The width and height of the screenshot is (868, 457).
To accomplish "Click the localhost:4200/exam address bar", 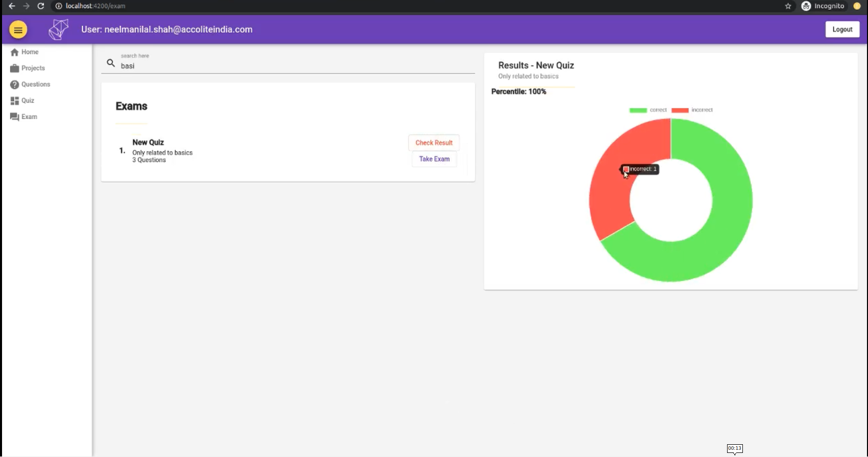I will 95,6.
